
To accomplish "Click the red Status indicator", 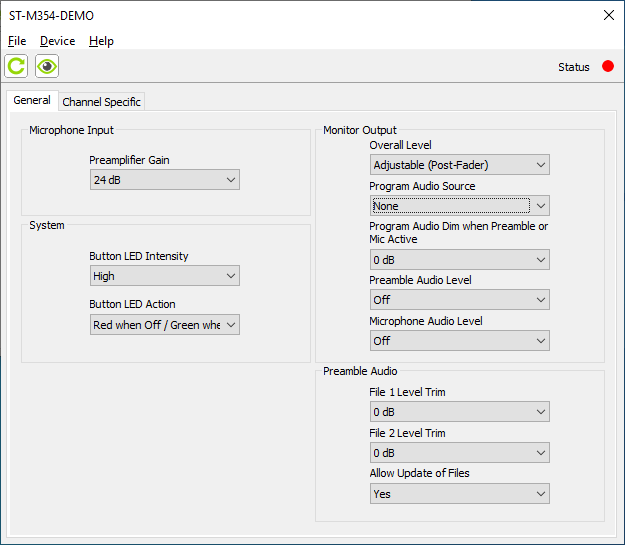I will pyautogui.click(x=607, y=67).
